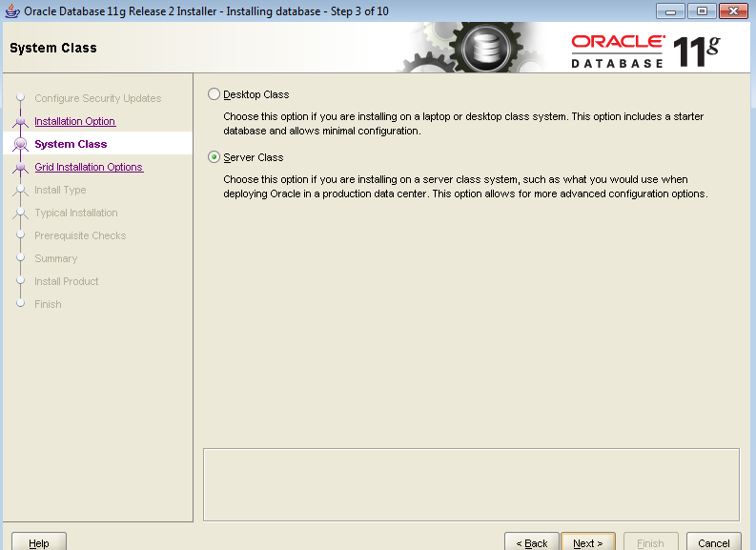The height and width of the screenshot is (550, 756).
Task: Click the System Class step node icon
Action: 20,144
